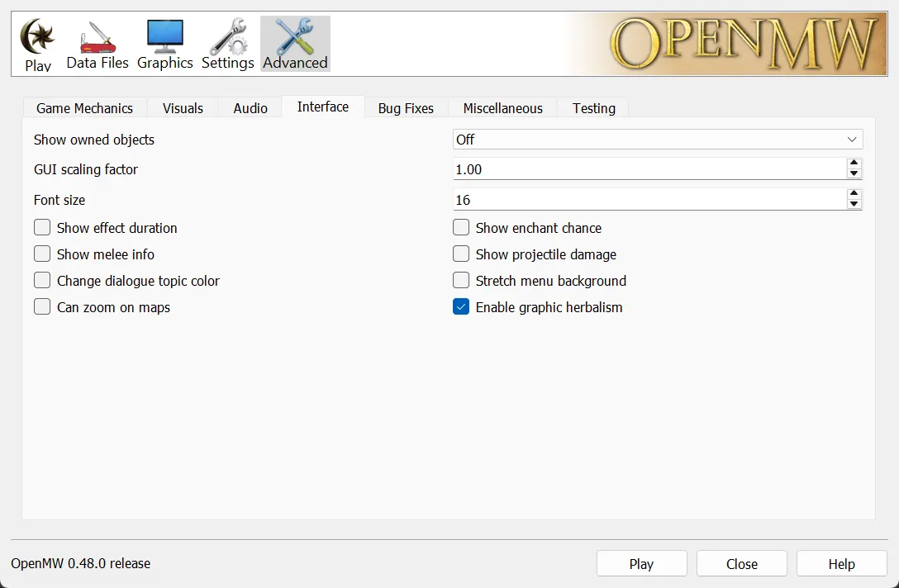
Task: Switch to the Testing tab
Action: point(594,108)
